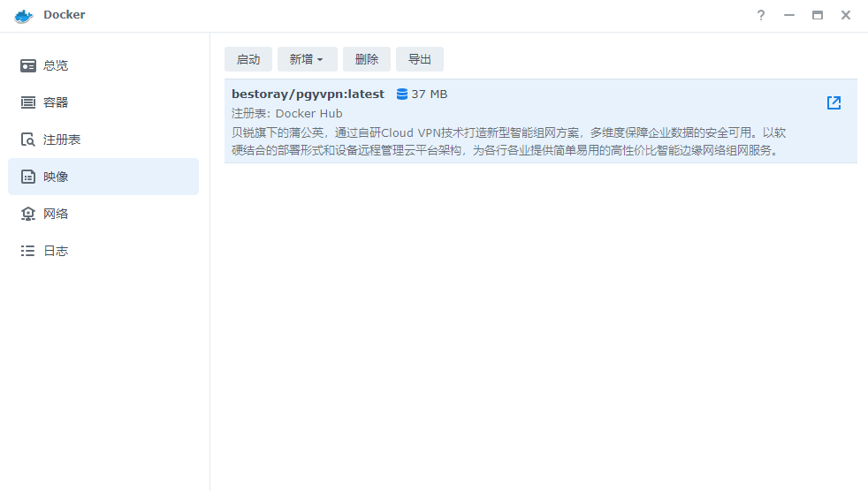Click the 注册表 registry search icon
Viewport: 868px width, 491px height.
[x=27, y=140]
